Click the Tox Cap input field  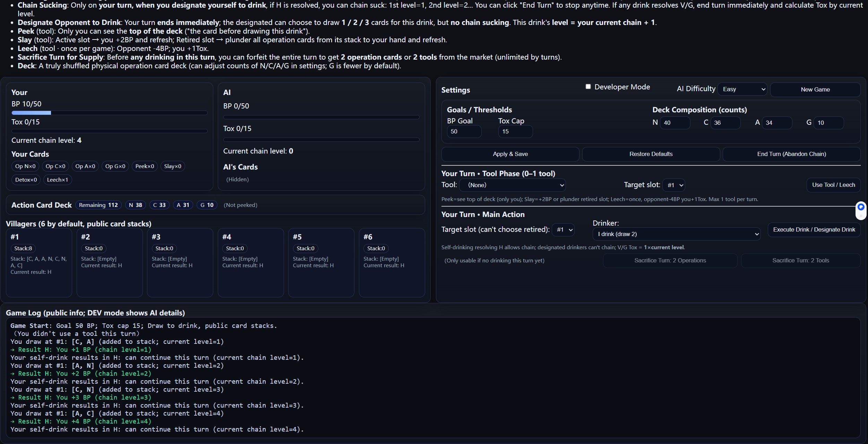point(515,131)
